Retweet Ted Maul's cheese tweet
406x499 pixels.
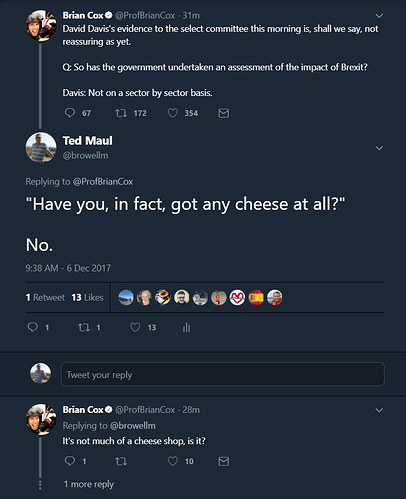click(x=84, y=328)
